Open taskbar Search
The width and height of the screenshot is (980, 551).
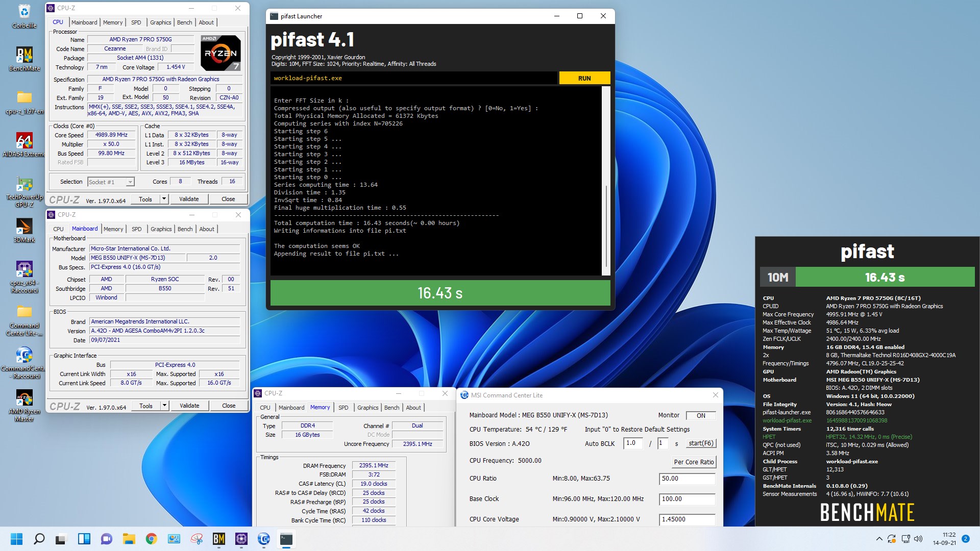39,539
